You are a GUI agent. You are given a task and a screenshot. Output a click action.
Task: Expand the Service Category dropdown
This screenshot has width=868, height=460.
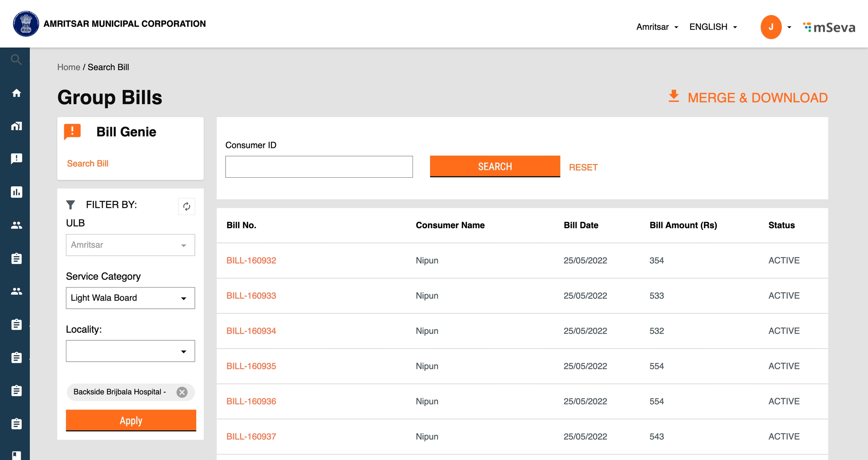(x=130, y=298)
